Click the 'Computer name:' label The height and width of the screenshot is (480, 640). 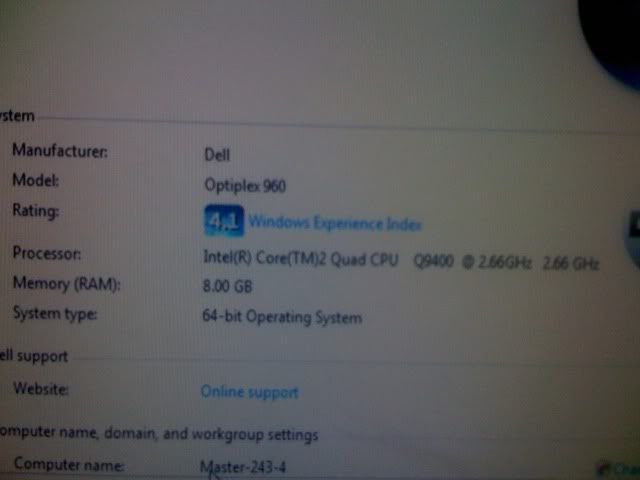point(69,464)
